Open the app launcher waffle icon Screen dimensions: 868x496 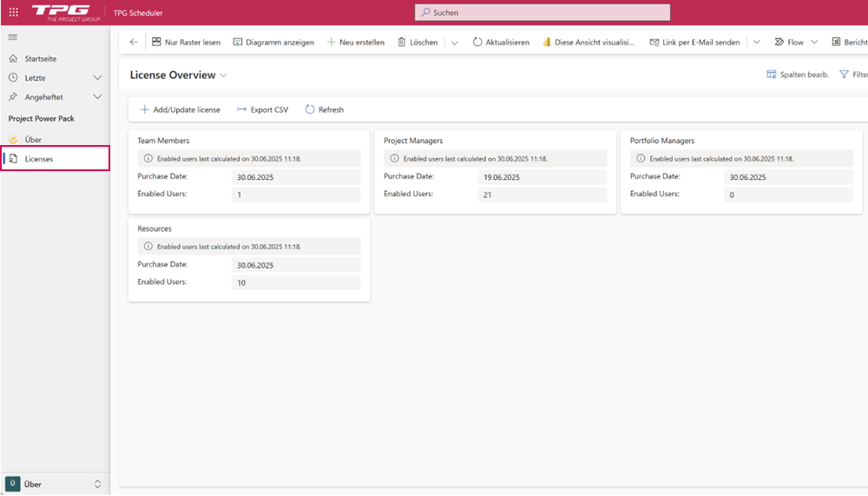click(13, 12)
